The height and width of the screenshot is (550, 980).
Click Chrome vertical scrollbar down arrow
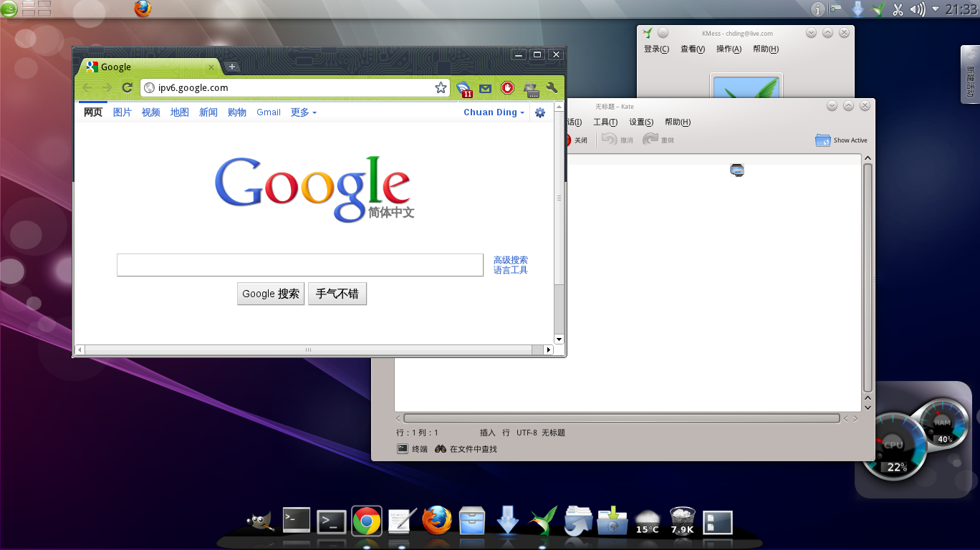(559, 339)
